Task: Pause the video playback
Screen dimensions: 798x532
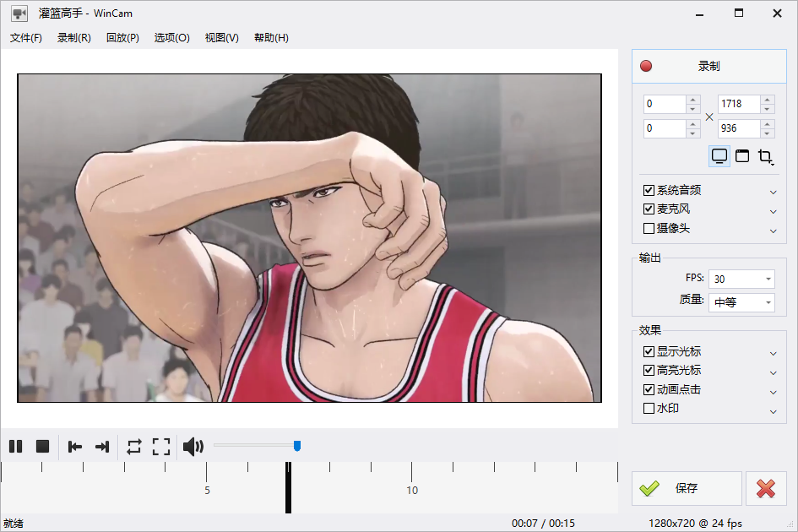Action: [16, 447]
